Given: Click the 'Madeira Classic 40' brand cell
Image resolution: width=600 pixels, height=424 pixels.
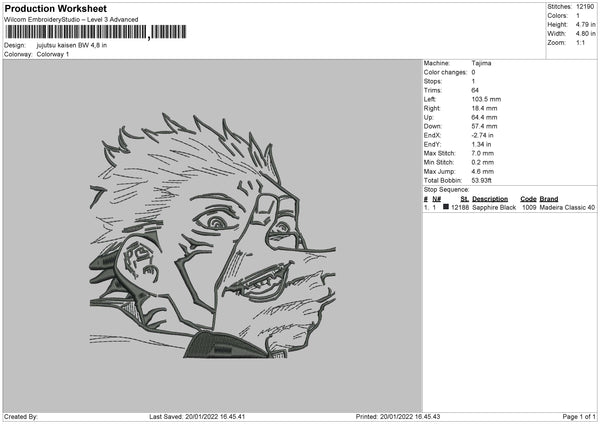Looking at the screenshot, I should click(x=567, y=207).
